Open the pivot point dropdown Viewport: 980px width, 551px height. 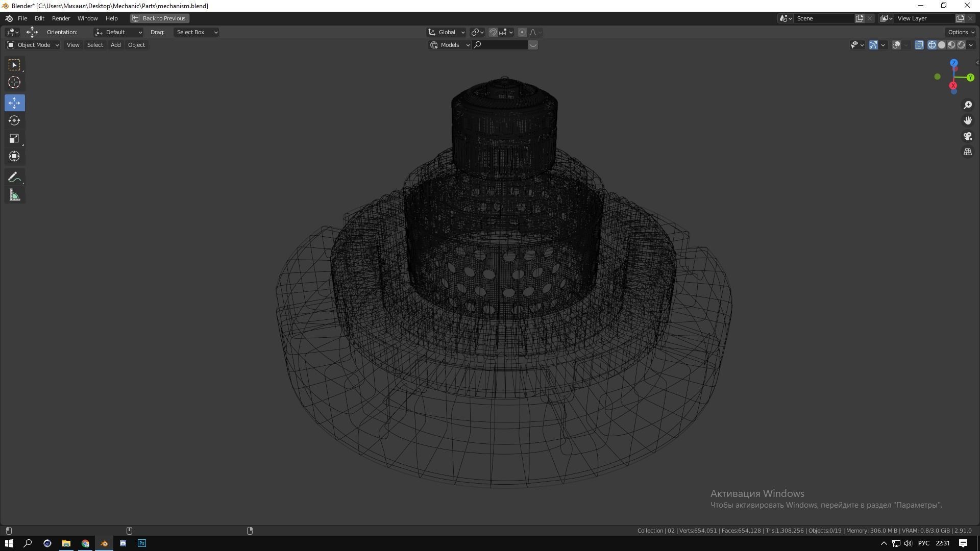click(477, 32)
